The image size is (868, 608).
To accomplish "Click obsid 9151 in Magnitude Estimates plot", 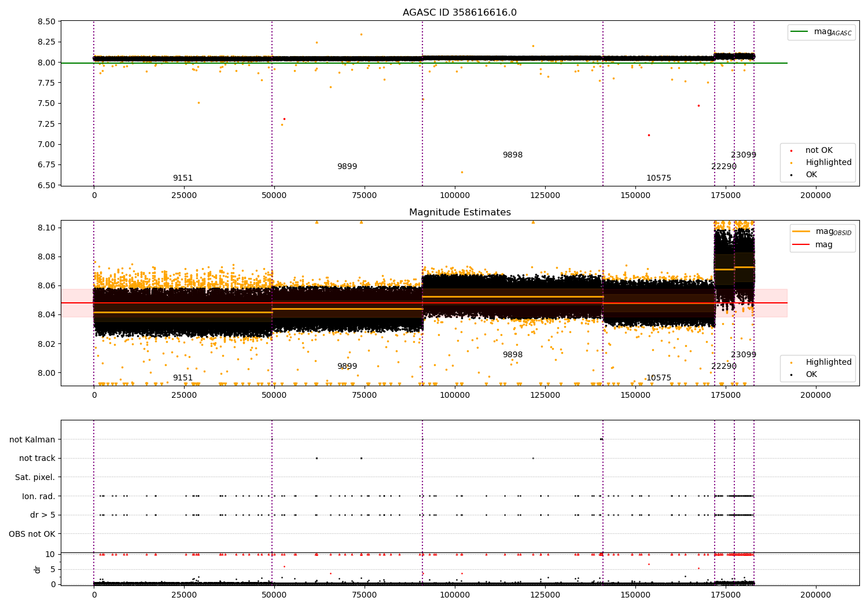I will tap(183, 378).
